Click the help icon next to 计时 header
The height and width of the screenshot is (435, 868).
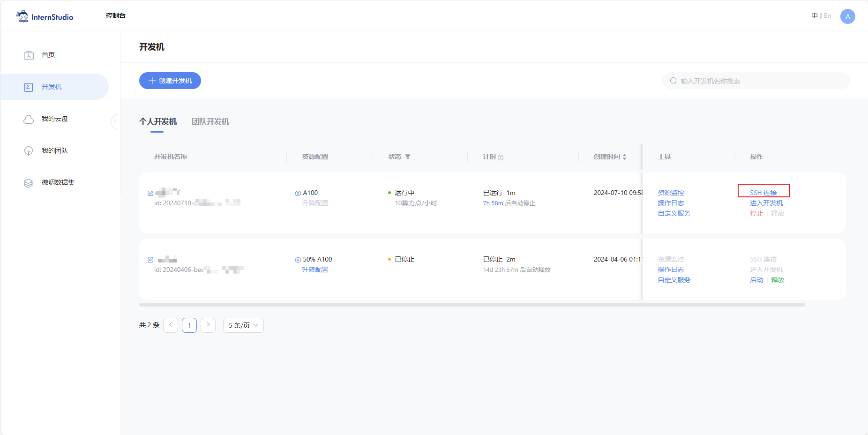click(501, 157)
